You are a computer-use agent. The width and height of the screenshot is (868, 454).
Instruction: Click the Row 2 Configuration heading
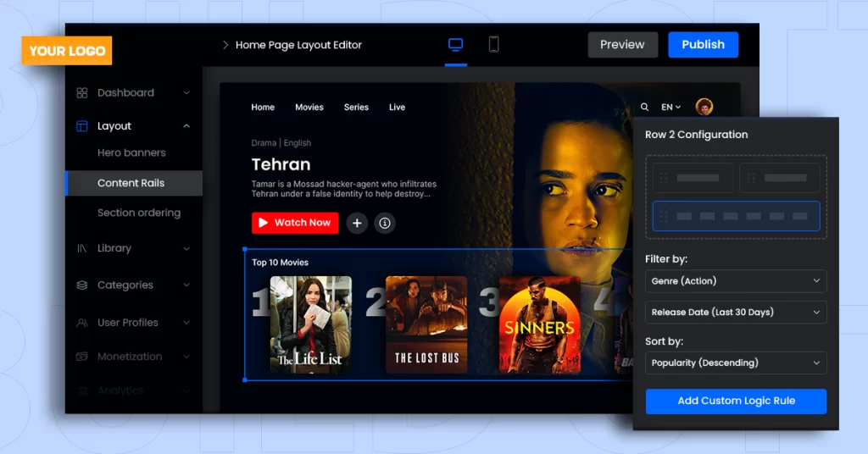coord(697,135)
